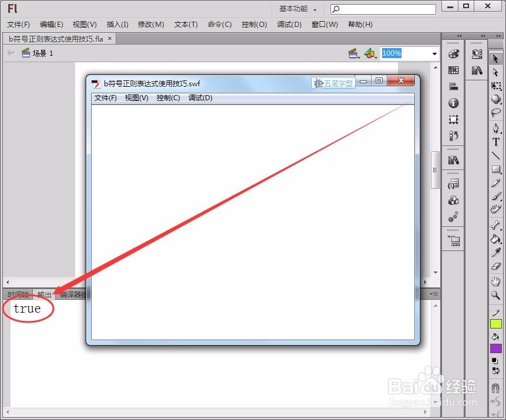Screen dimensions: 506x420
Task: Select the Brush tool
Action: coord(495,196)
